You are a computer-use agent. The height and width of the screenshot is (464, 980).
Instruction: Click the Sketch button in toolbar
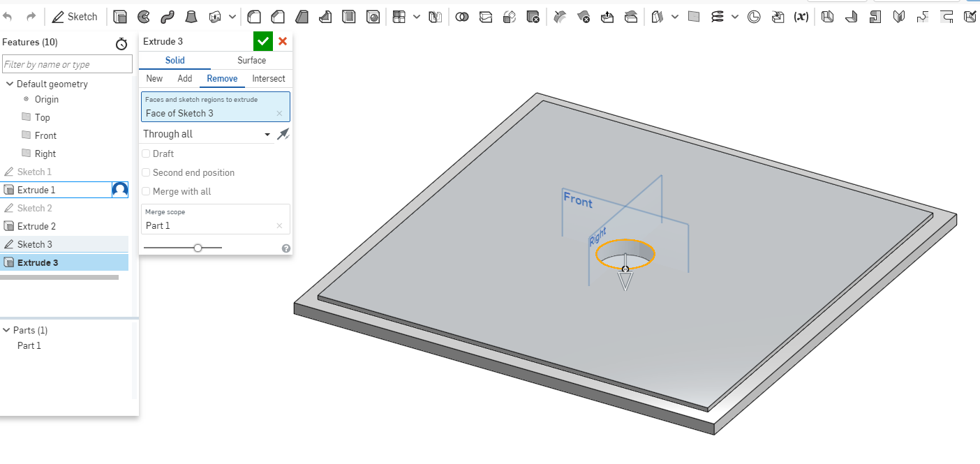pyautogui.click(x=75, y=17)
